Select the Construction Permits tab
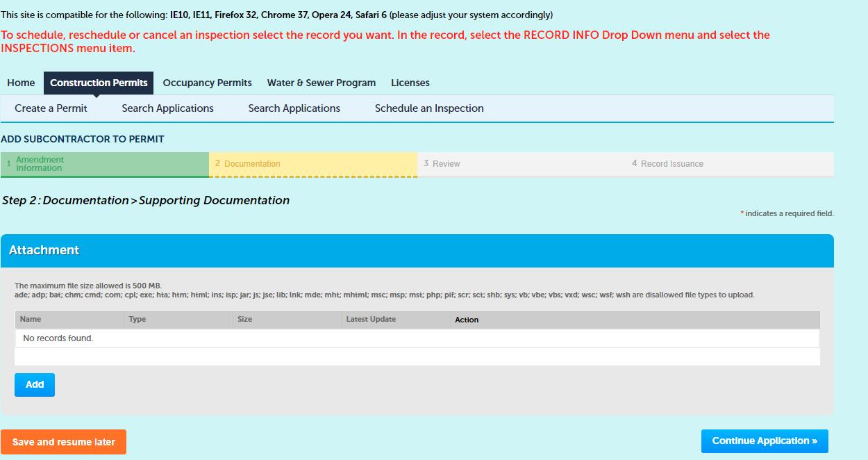Screen dimensions: 868x460 (x=99, y=83)
